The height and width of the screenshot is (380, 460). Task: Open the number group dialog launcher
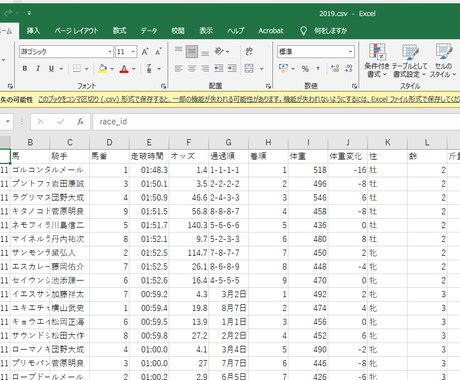point(354,86)
